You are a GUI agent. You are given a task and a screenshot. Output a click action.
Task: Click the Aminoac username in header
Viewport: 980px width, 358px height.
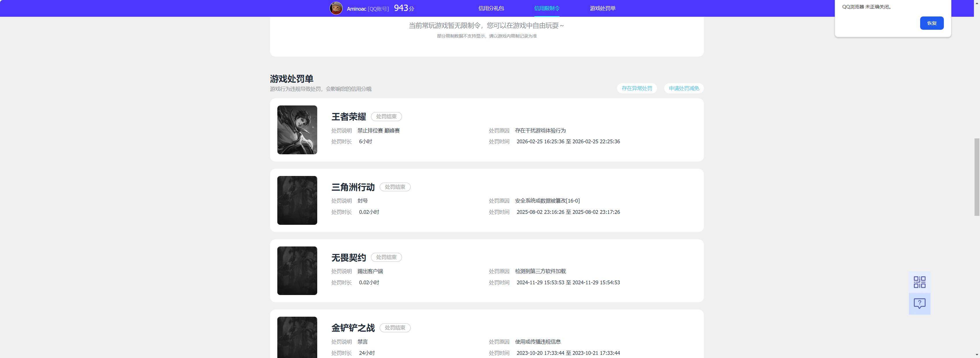click(x=357, y=9)
